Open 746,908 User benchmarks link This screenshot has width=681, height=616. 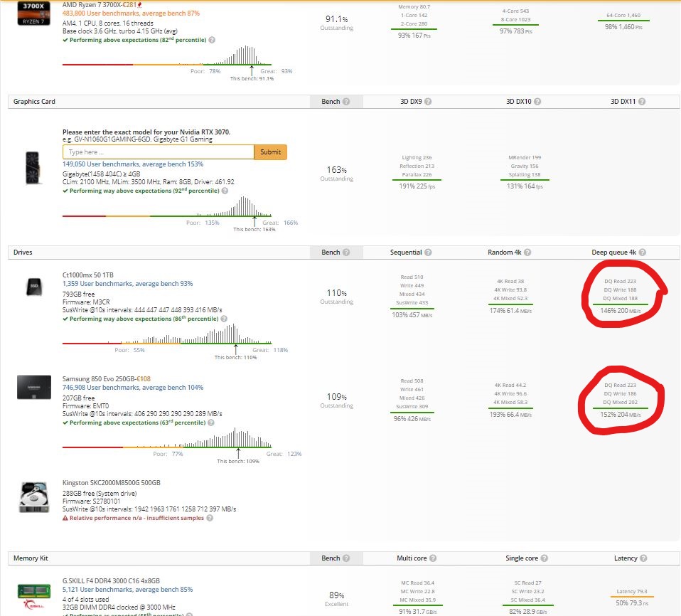point(133,388)
